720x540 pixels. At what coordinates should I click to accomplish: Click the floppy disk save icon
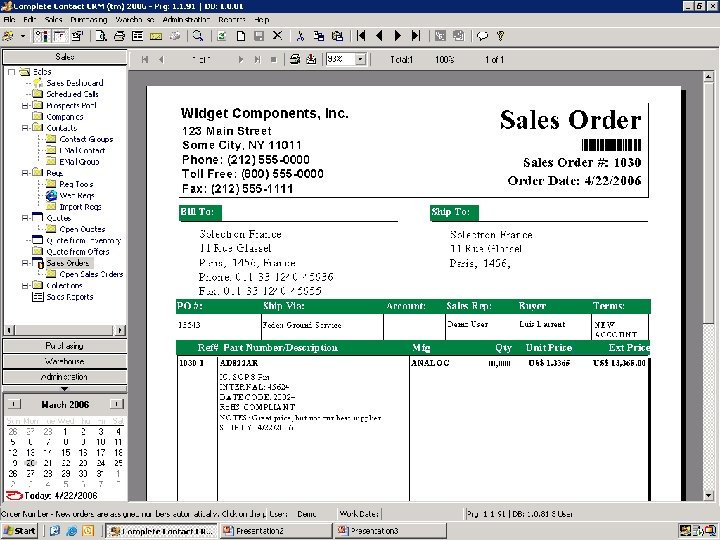click(x=259, y=36)
